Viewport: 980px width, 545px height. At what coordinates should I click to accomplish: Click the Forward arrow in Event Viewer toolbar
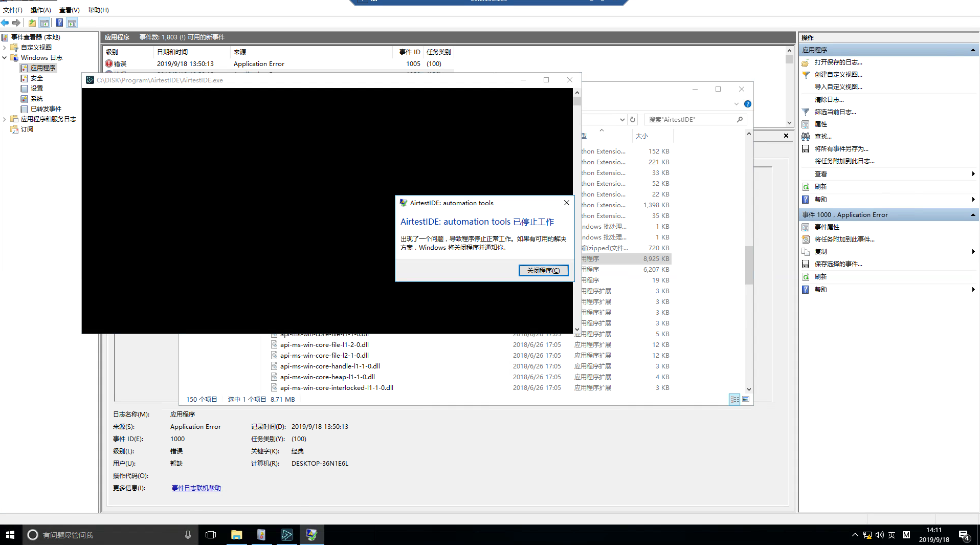pos(16,23)
